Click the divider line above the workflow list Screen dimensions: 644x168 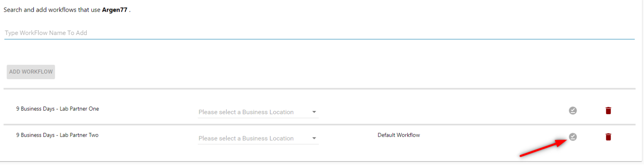320,88
